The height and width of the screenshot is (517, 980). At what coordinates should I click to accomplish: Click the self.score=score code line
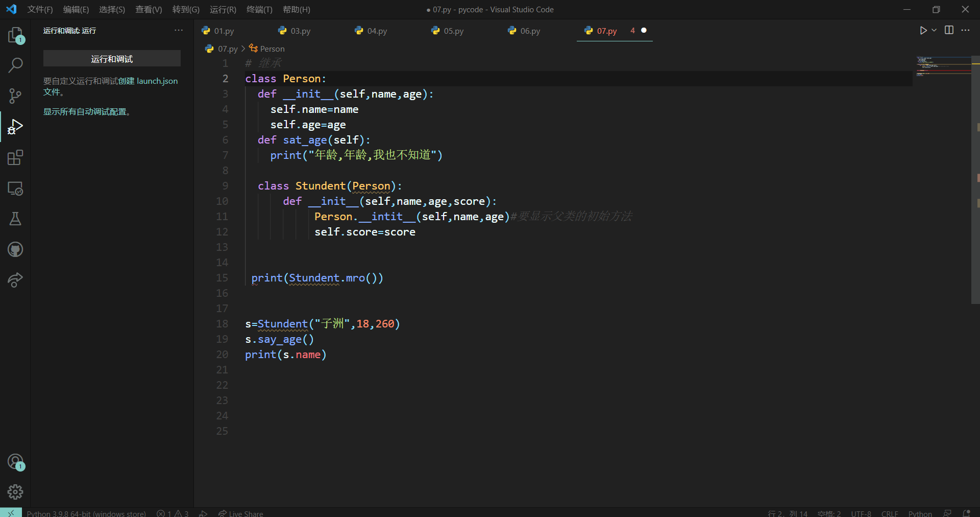(365, 232)
